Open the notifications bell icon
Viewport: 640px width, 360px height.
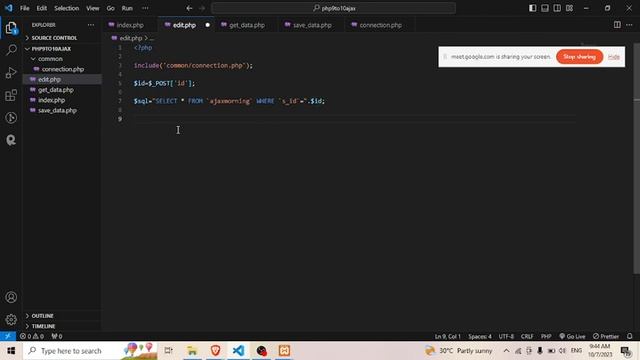click(630, 336)
